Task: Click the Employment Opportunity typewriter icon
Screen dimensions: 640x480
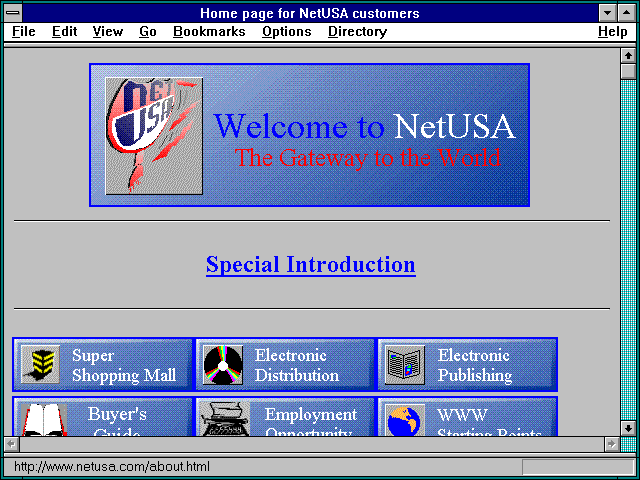Action: click(226, 419)
